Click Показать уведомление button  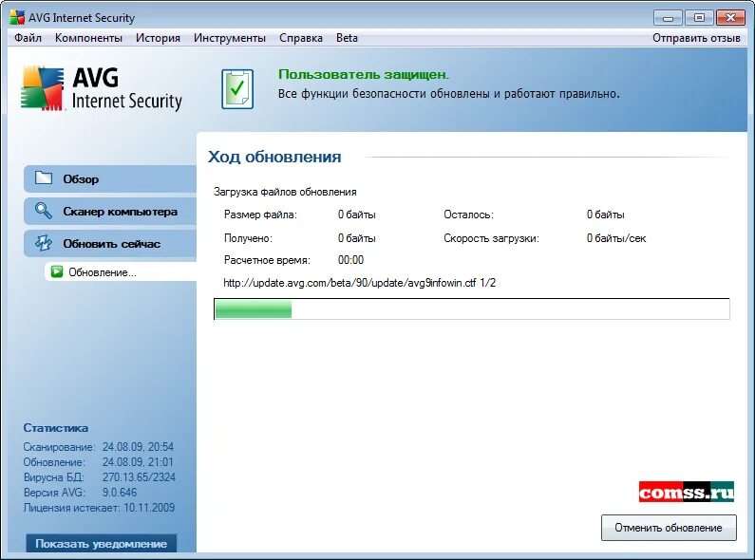pos(101,544)
